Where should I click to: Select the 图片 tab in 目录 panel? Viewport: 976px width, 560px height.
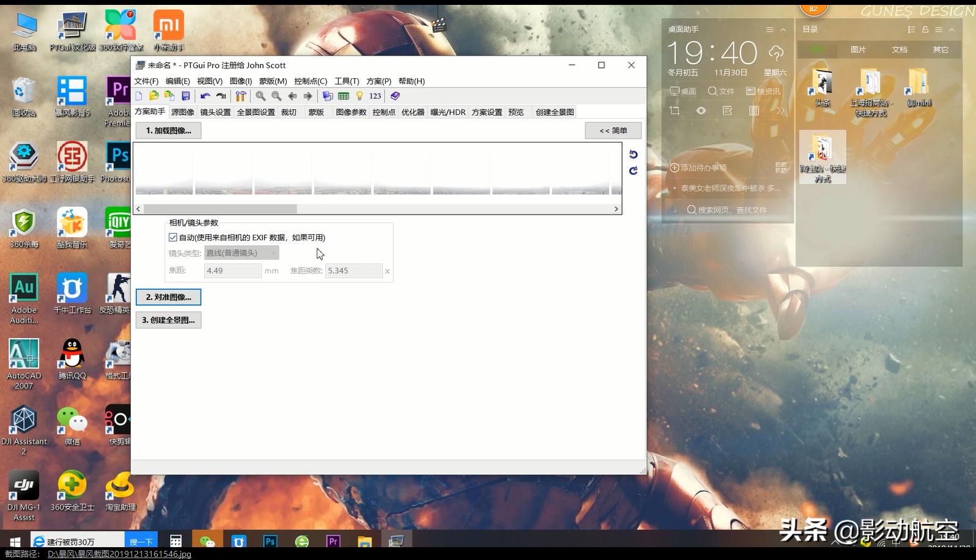click(x=858, y=50)
